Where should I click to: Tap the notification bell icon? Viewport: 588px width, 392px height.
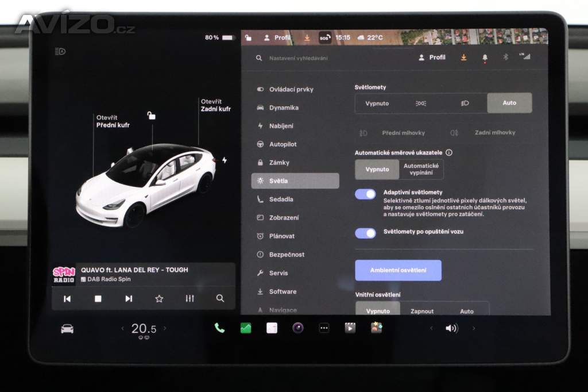(x=485, y=57)
